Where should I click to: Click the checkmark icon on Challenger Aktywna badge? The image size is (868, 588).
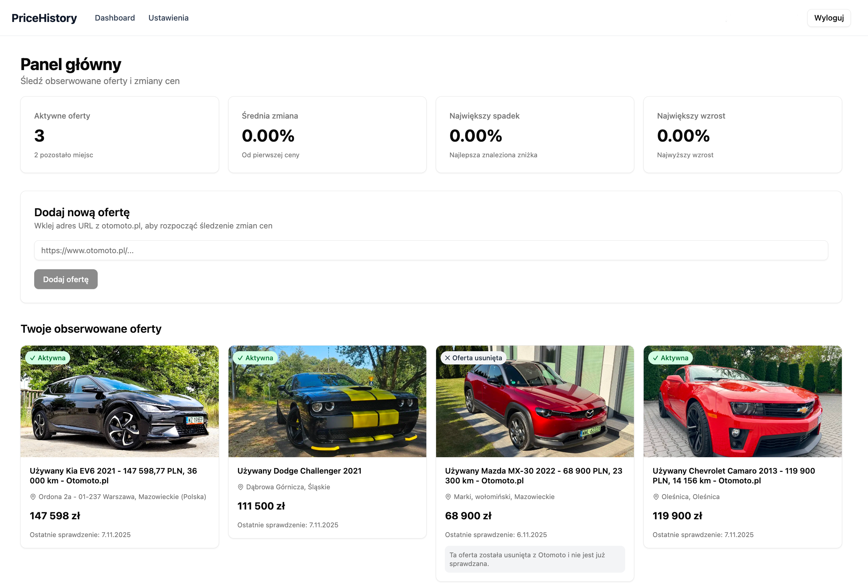pos(241,358)
